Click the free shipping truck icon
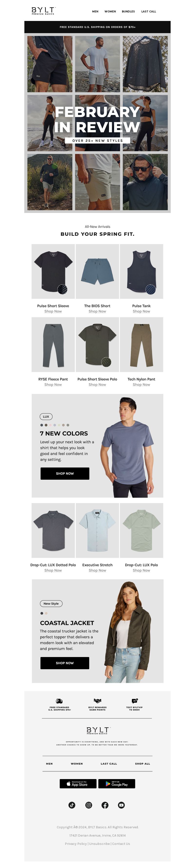The image size is (195, 868). click(59, 701)
